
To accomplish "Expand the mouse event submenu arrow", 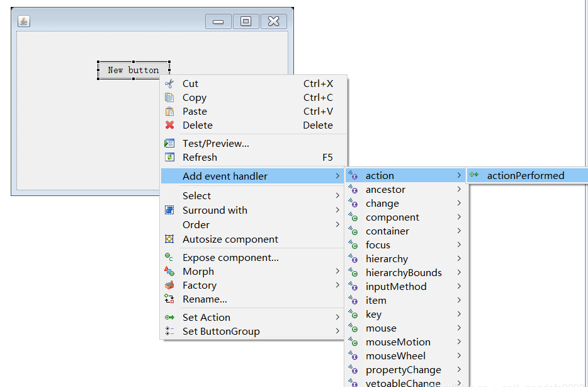I will [459, 328].
